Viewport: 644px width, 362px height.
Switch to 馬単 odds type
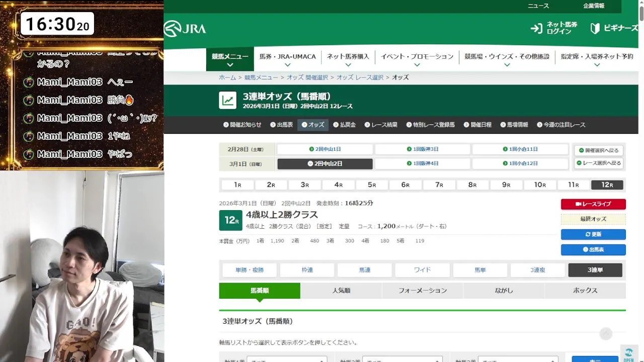click(x=480, y=270)
